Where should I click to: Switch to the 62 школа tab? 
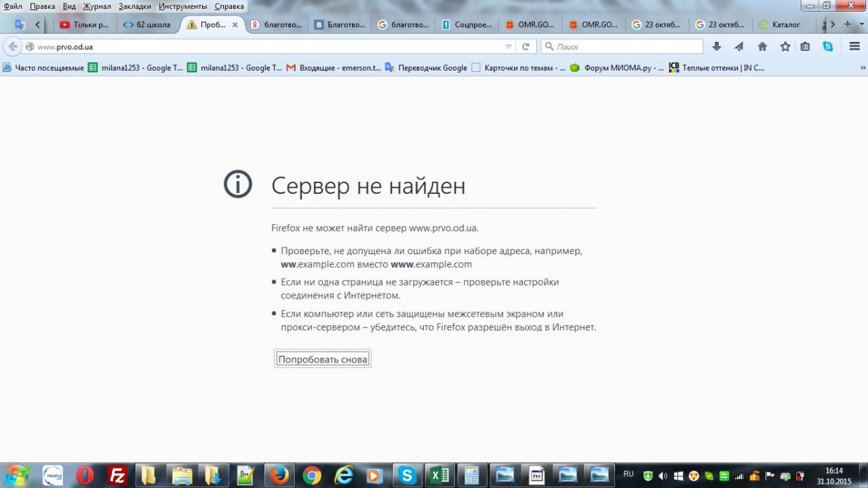148,24
